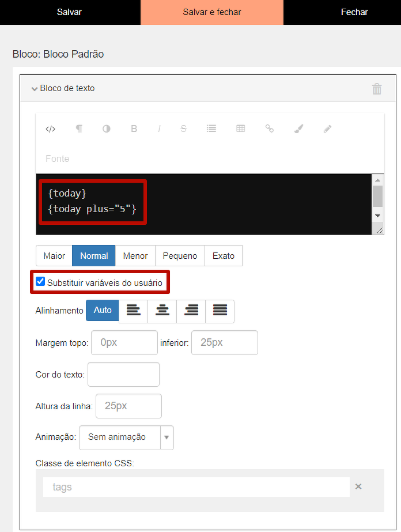The image size is (401, 532).
Task: Collapse the Bloco de texto section
Action: (x=63, y=88)
